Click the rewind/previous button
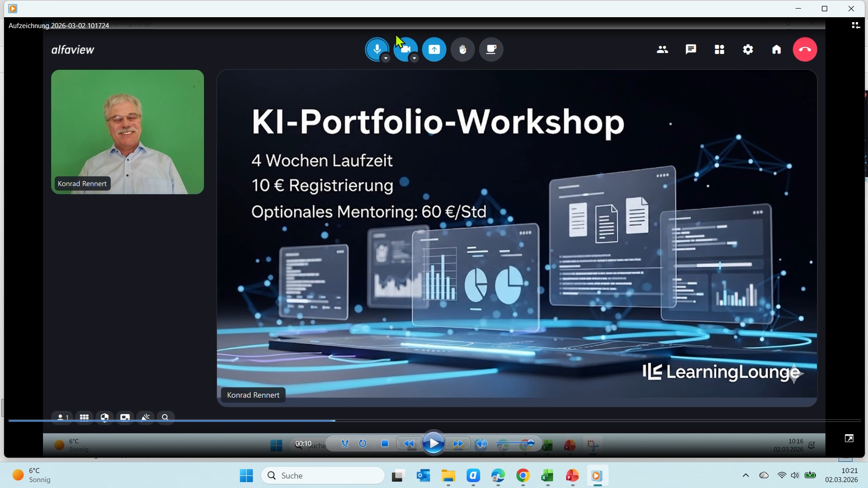The width and height of the screenshot is (868, 488). coord(409,444)
